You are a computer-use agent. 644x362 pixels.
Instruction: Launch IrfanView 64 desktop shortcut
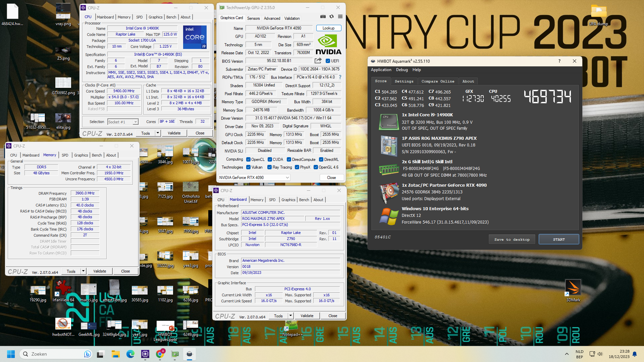(63, 291)
